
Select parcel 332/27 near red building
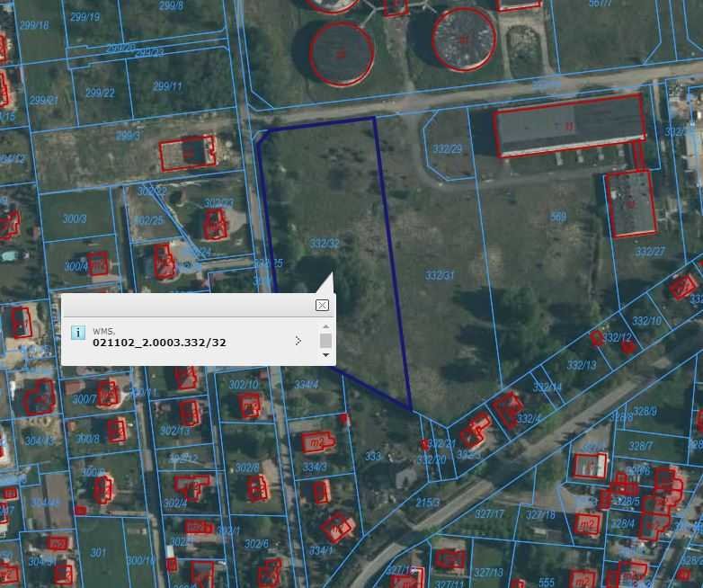(x=649, y=252)
